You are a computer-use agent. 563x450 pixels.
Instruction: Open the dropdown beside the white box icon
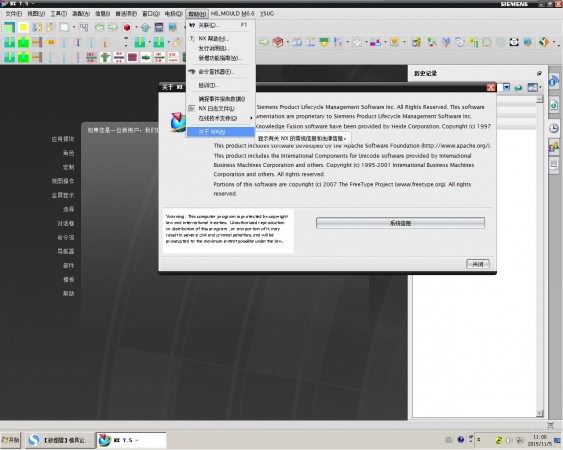[x=74, y=27]
